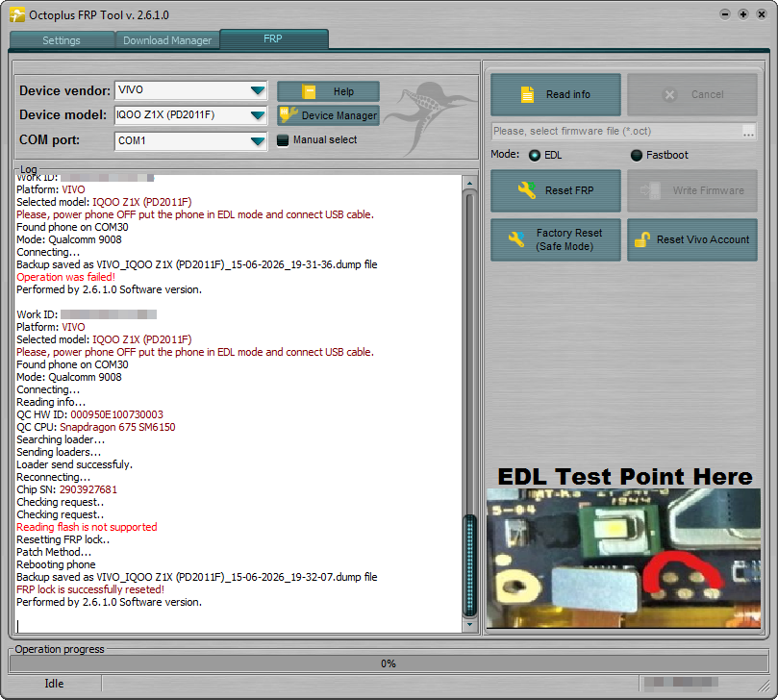This screenshot has width=778, height=700.
Task: Click the EDL test point image
Action: pyautogui.click(x=623, y=558)
